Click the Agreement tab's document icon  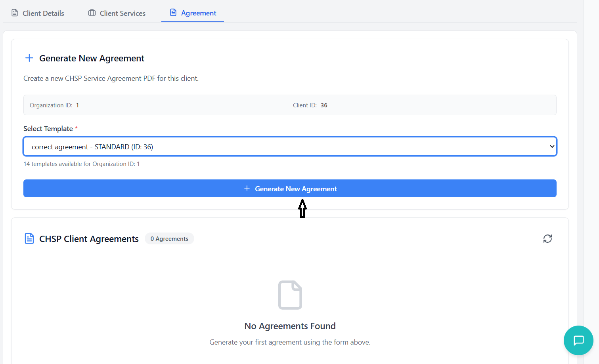click(x=173, y=13)
